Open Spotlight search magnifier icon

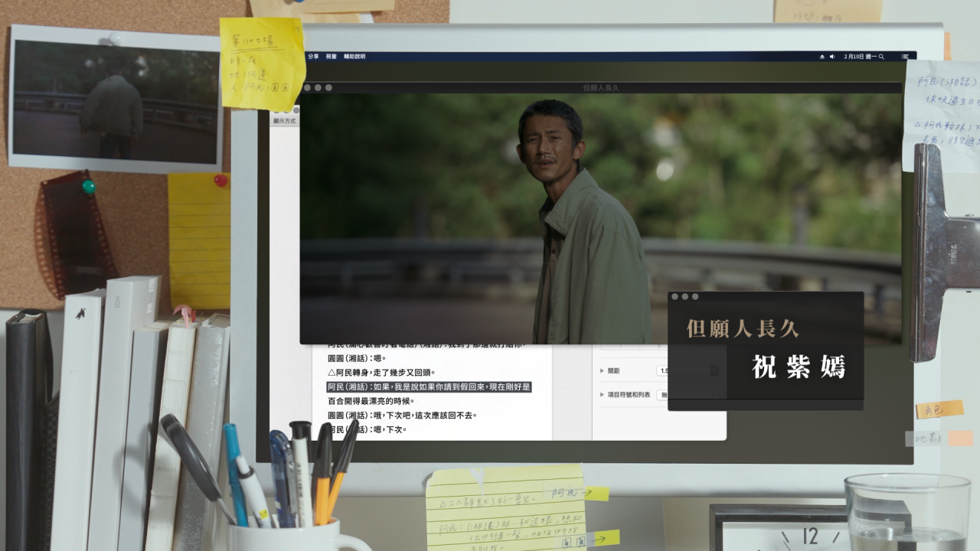881,57
